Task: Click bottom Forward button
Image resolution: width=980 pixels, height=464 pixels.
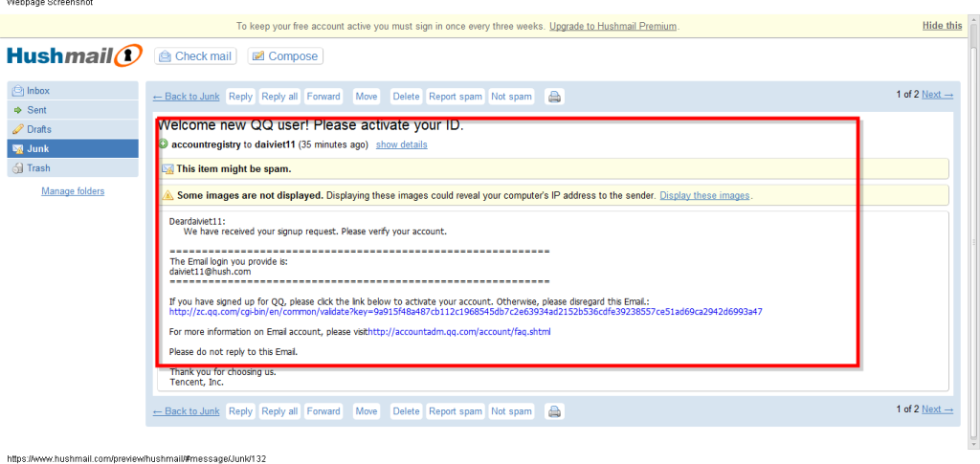Action: point(323,411)
